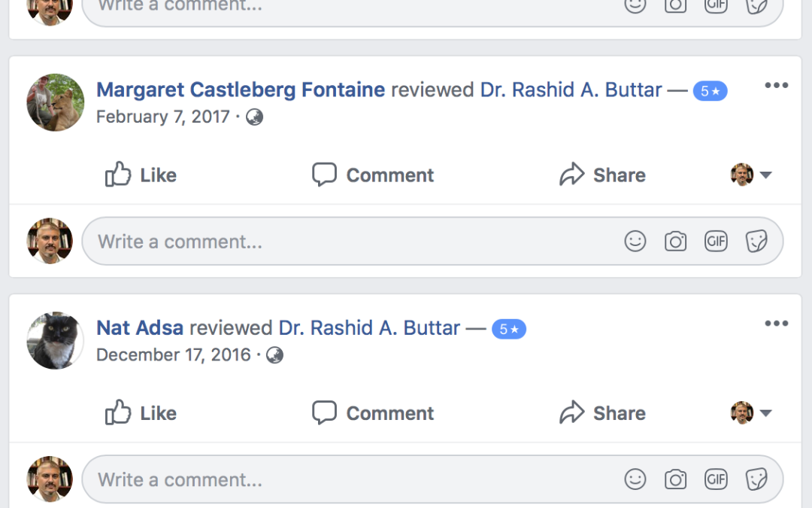Screen dimensions: 812x508
Task: Share Nat Adsa's review
Action: (602, 413)
